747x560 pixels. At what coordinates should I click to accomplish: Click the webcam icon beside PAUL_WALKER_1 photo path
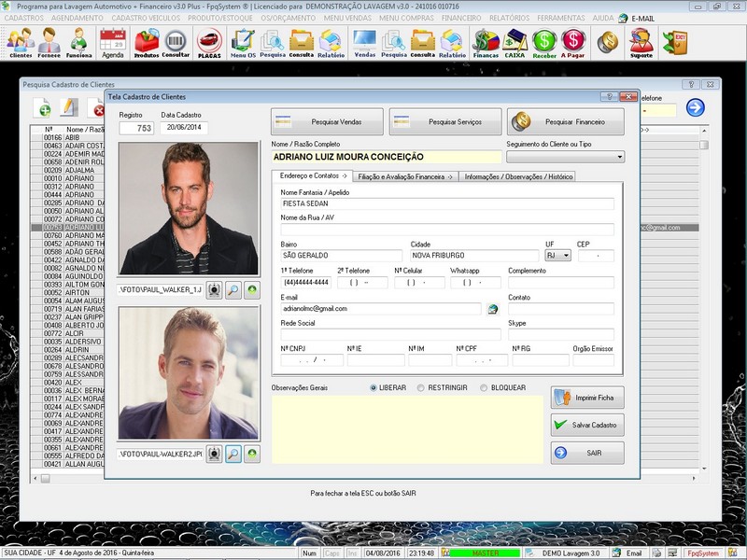[x=214, y=290]
